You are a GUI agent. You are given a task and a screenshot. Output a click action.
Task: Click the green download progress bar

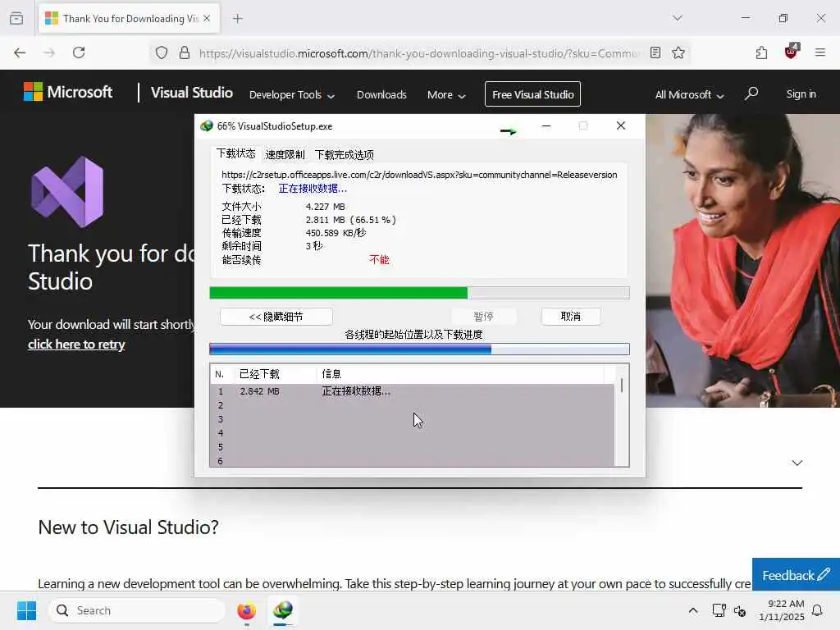click(419, 293)
